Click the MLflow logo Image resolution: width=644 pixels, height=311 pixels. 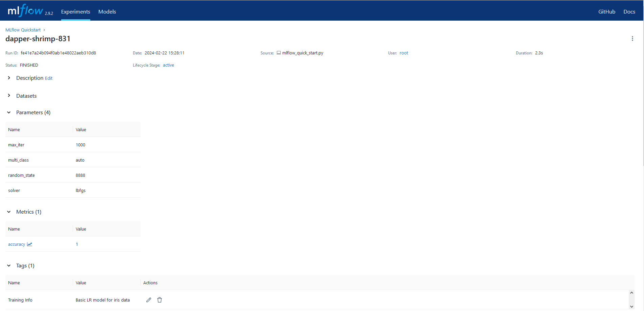pyautogui.click(x=25, y=11)
